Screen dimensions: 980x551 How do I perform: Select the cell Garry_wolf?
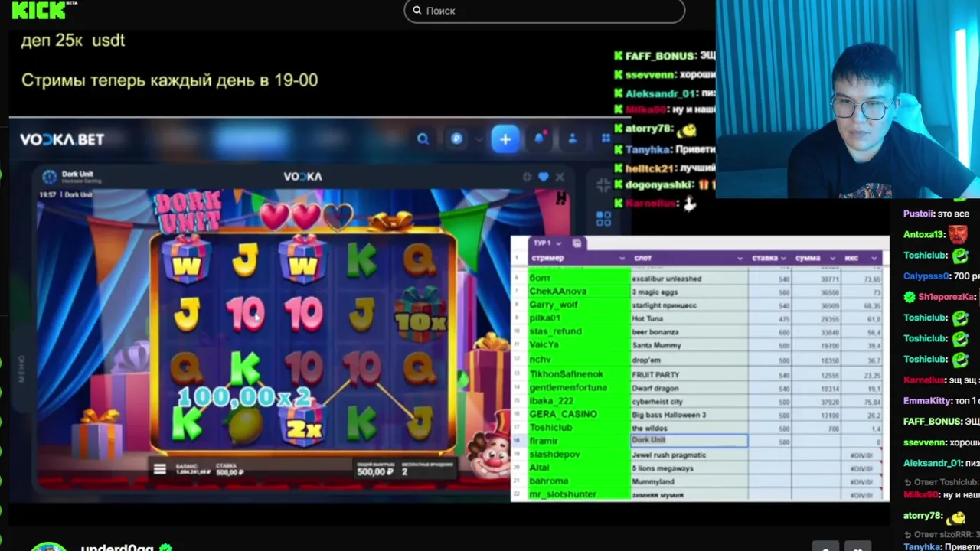pyautogui.click(x=578, y=305)
